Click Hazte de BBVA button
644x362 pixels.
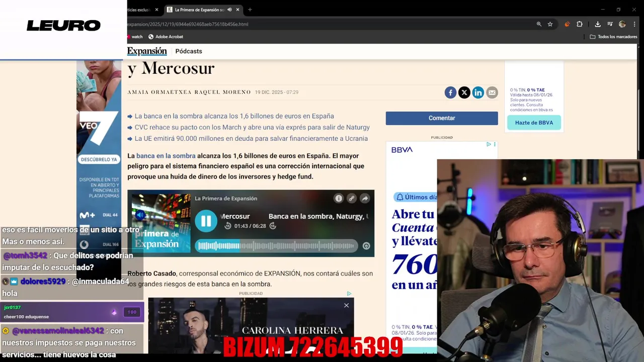pos(534,123)
